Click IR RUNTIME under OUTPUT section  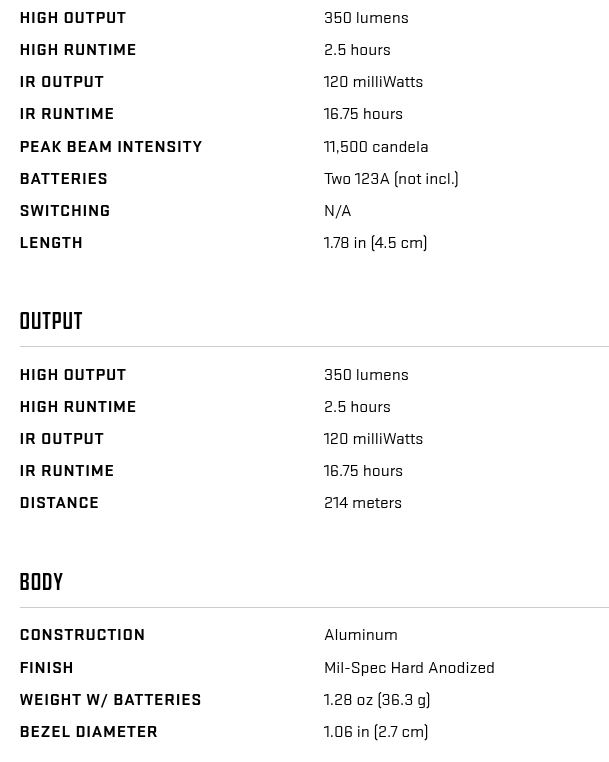67,471
